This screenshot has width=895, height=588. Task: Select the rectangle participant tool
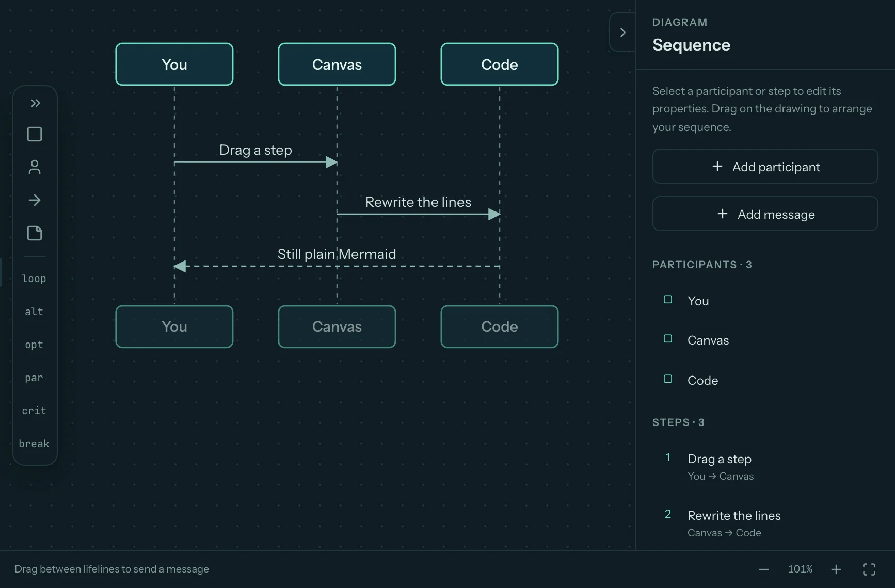[x=35, y=134]
